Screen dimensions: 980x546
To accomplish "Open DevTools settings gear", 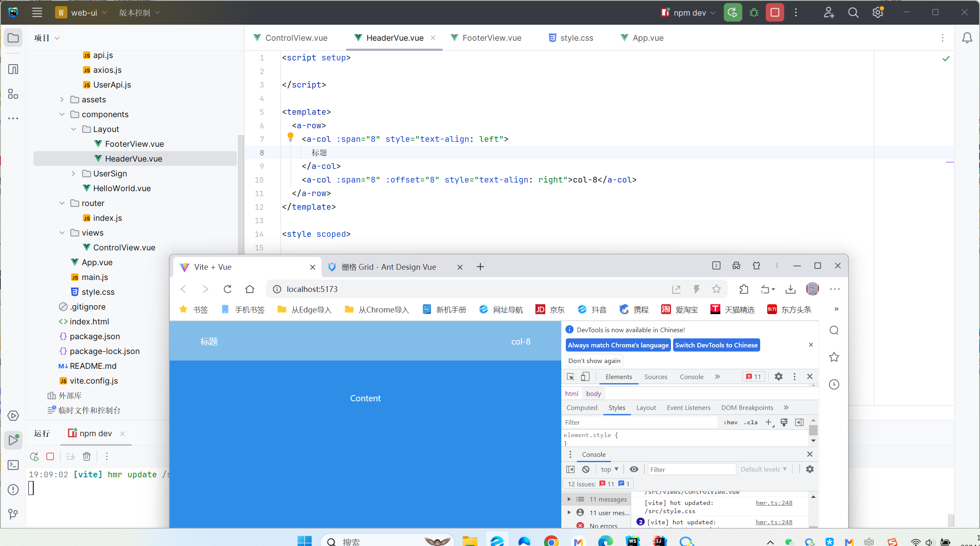I will tap(779, 377).
